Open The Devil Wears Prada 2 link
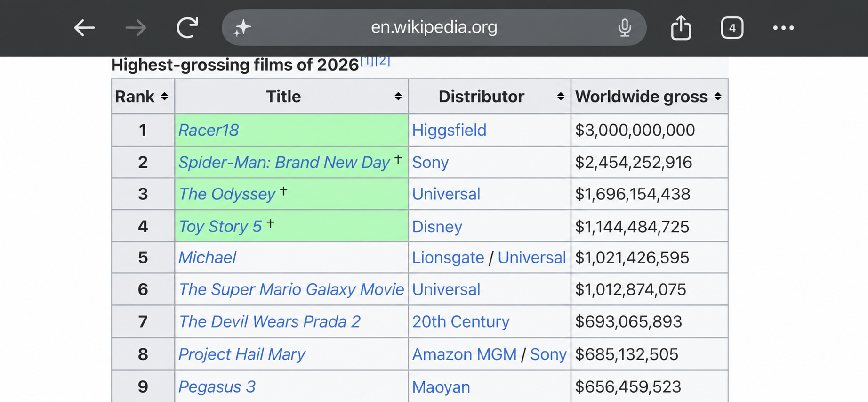 [270, 321]
